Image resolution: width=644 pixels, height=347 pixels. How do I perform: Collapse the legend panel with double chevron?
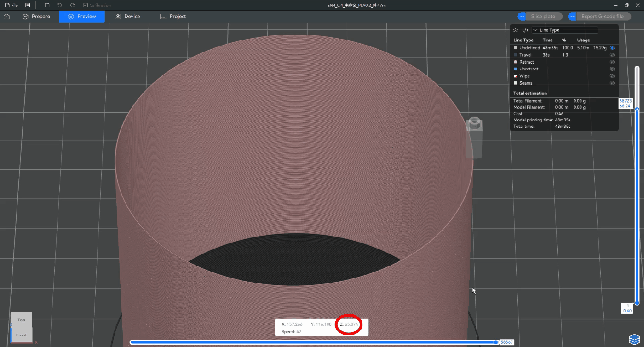pos(516,30)
